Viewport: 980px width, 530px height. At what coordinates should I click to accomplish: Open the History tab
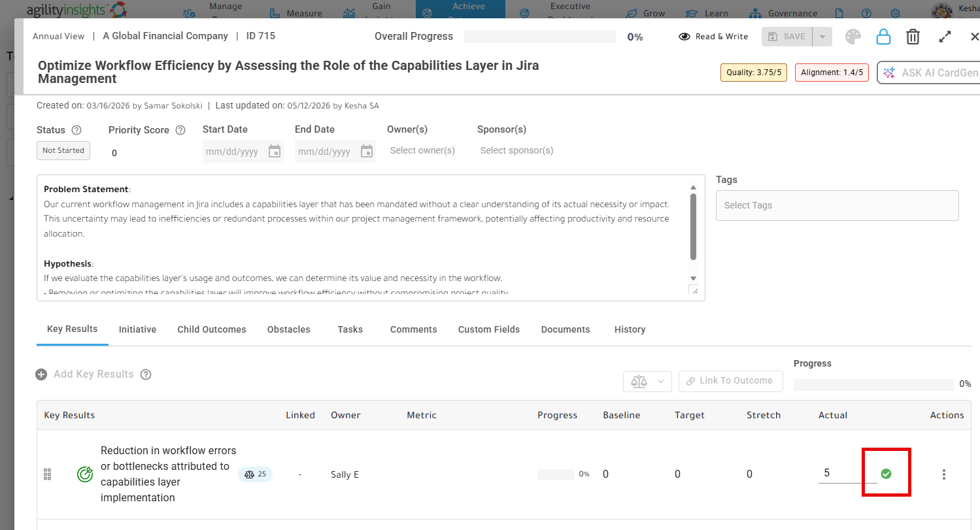click(x=630, y=329)
